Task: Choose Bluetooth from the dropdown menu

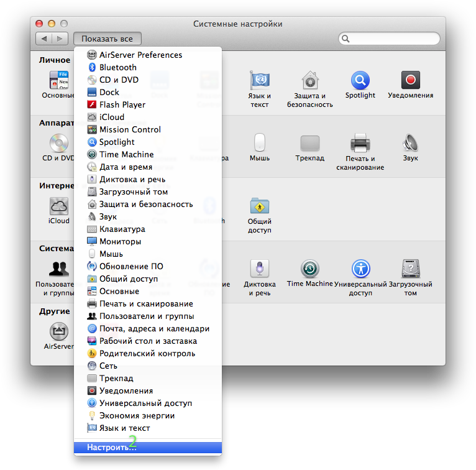Action: pos(148,67)
